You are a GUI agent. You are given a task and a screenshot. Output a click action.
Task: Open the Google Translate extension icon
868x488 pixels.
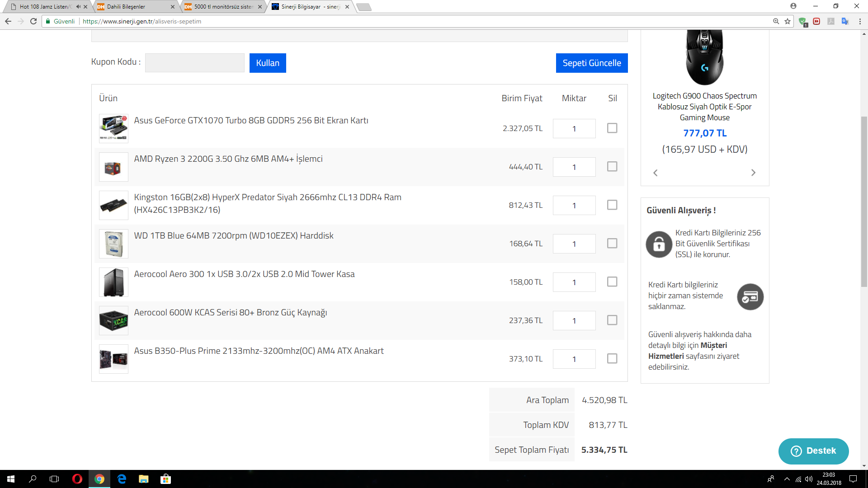(x=845, y=21)
